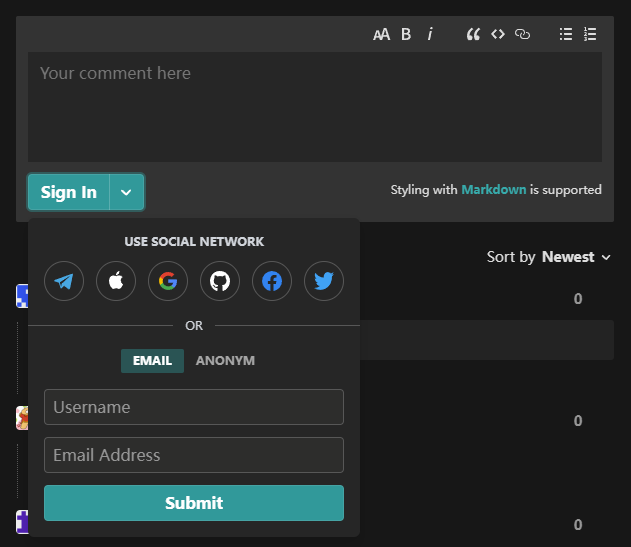Sign in with Telegram icon
Viewport: 631px width, 547px height.
[x=64, y=281]
